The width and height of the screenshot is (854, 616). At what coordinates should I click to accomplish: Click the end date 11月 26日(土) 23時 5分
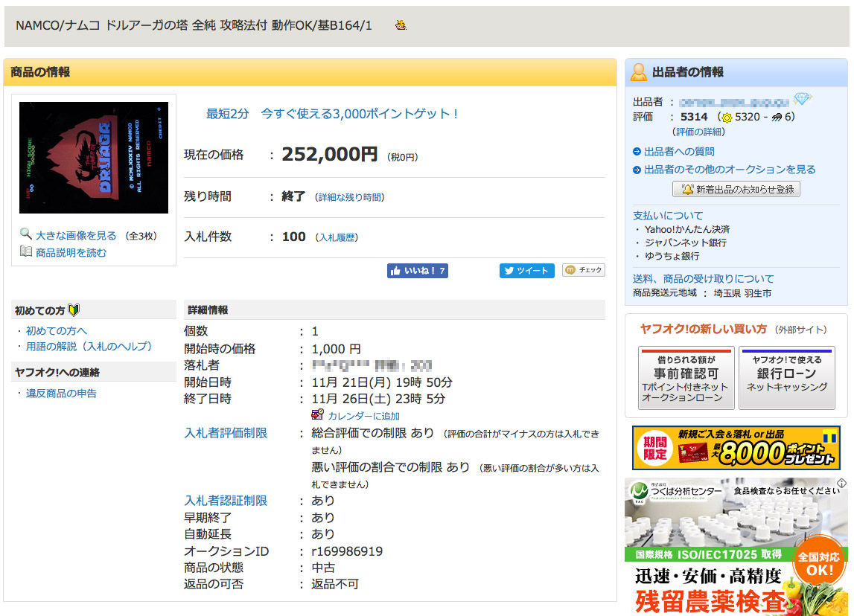378,399
